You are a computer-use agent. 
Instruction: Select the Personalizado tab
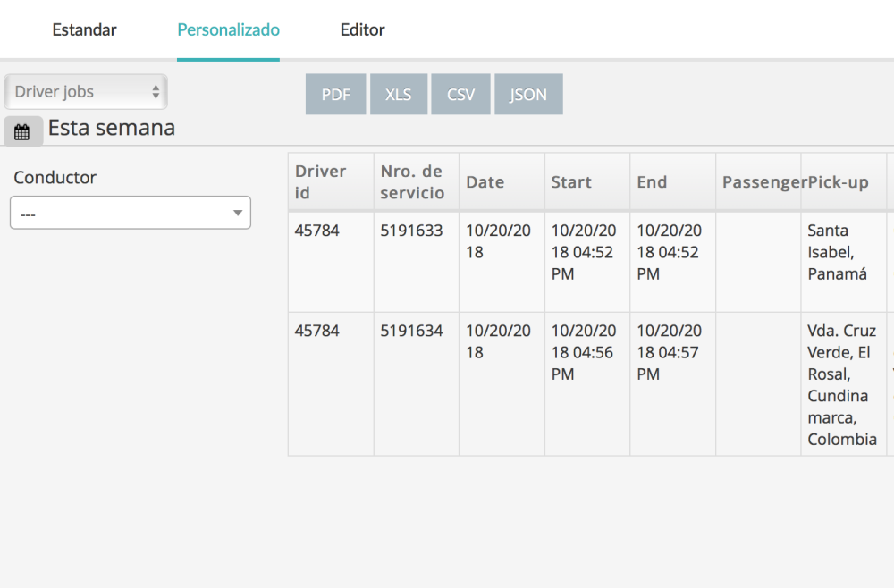228,29
